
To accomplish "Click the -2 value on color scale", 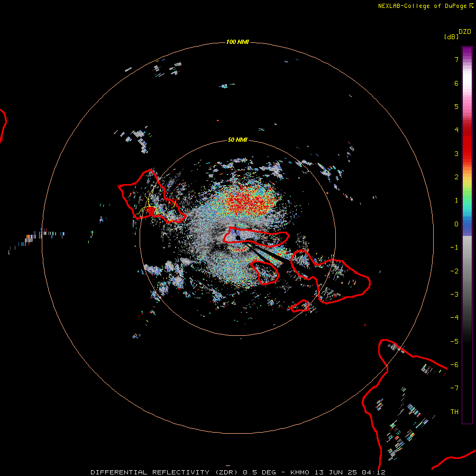I will [x=454, y=271].
